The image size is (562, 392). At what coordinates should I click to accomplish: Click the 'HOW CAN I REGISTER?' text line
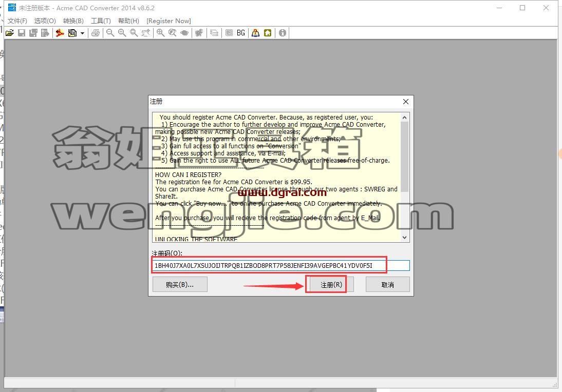pos(188,174)
